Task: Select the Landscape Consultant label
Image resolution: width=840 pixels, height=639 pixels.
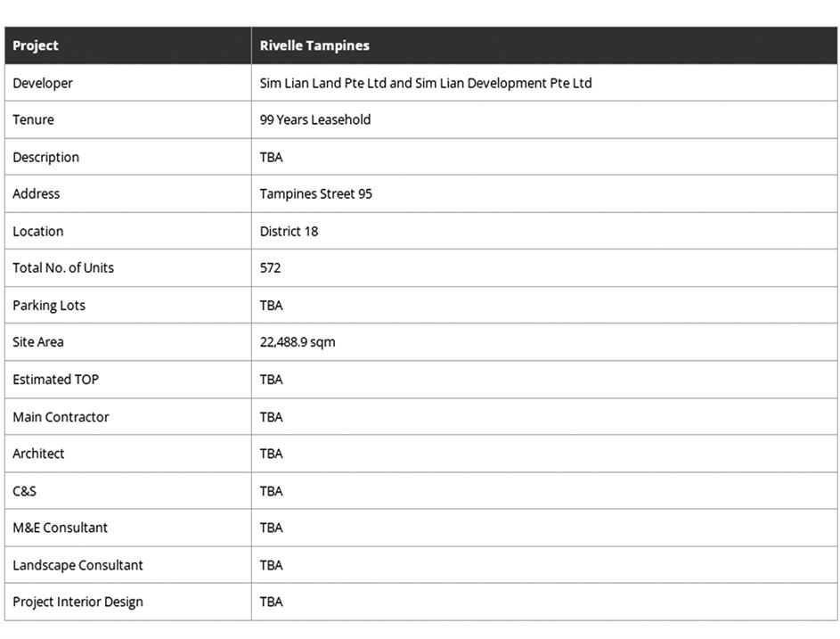Action: click(77, 565)
